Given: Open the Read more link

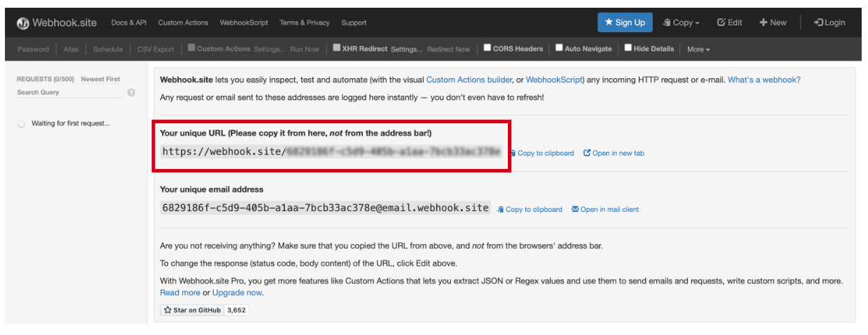Looking at the screenshot, I should [180, 293].
